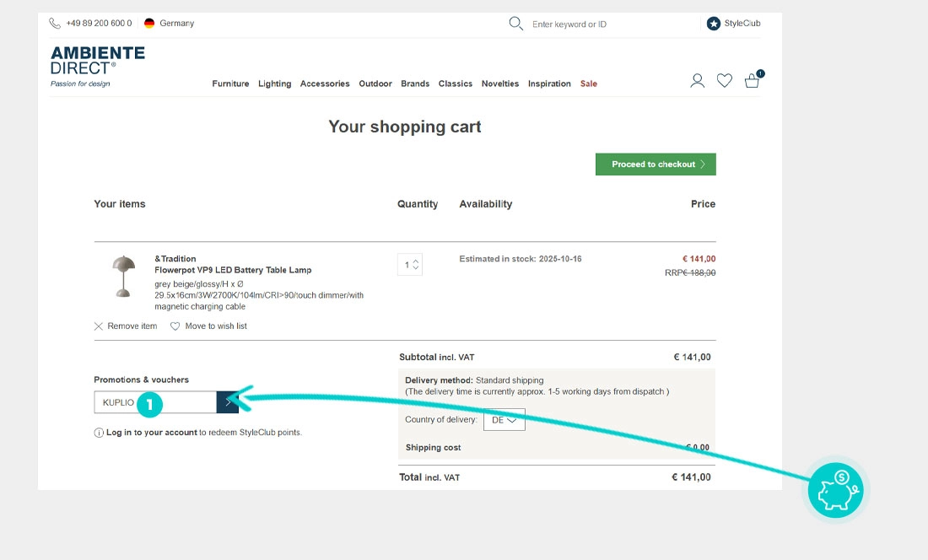Click Proceed to checkout button
Screen dimensions: 928x560
click(x=656, y=164)
